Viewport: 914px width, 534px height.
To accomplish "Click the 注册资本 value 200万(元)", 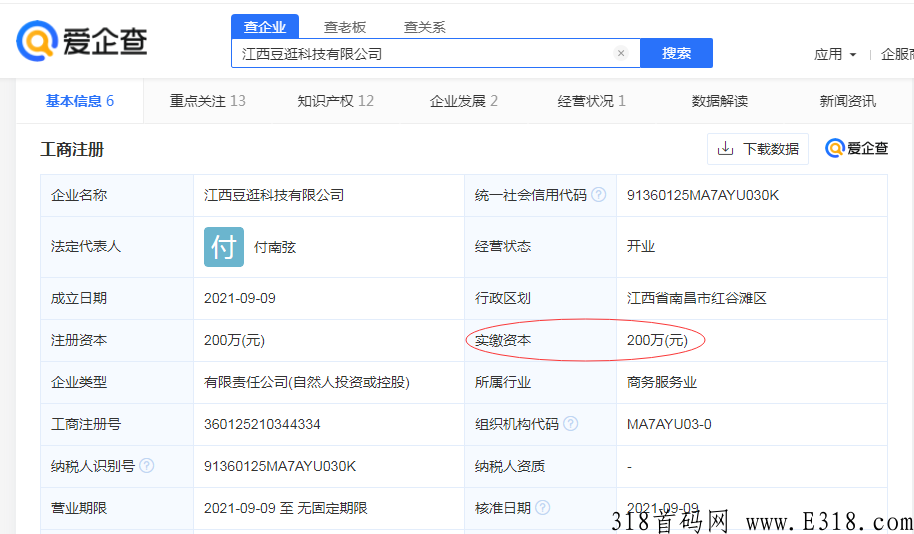I will tap(234, 340).
